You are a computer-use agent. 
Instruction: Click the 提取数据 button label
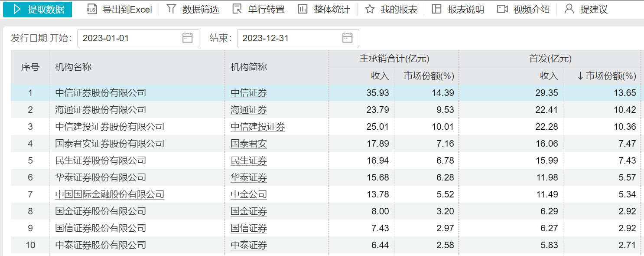[x=46, y=10]
